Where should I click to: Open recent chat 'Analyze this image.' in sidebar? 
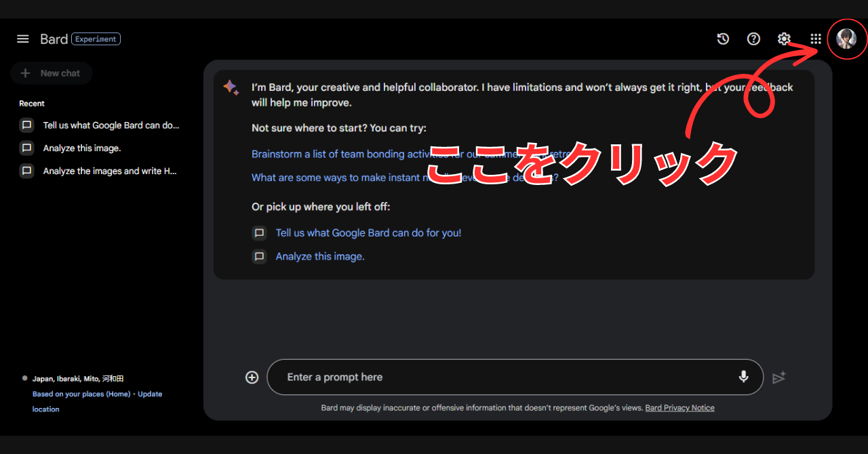pos(82,148)
